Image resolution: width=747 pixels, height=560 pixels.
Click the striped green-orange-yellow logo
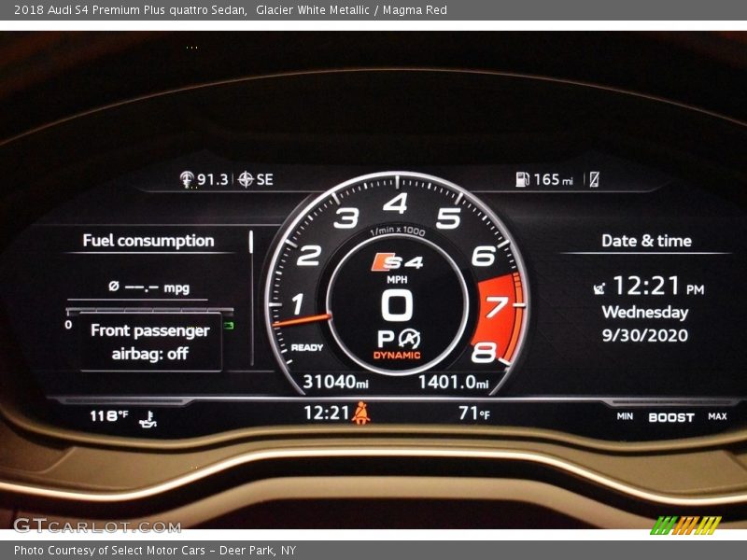pyautogui.click(x=686, y=525)
